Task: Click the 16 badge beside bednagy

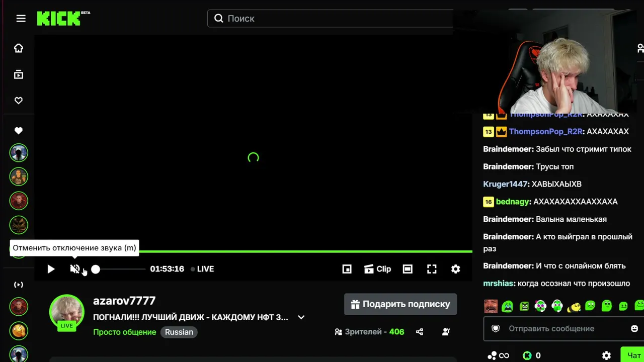Action: pyautogui.click(x=488, y=202)
